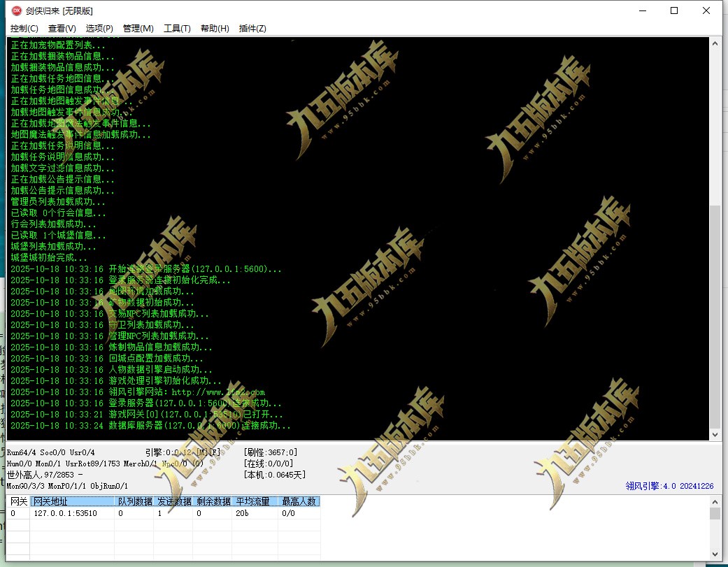Click the red app icon in title bar
Screen dimensions: 728x567
(x=16, y=10)
